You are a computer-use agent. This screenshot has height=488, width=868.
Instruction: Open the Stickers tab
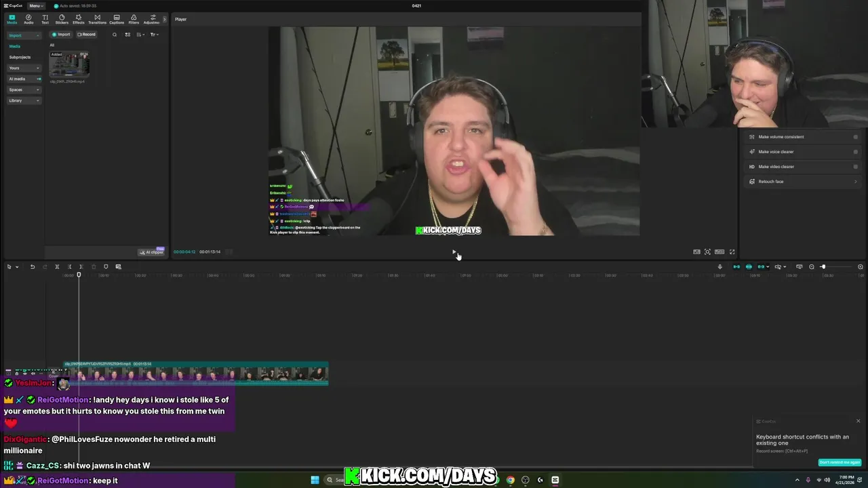(62, 19)
